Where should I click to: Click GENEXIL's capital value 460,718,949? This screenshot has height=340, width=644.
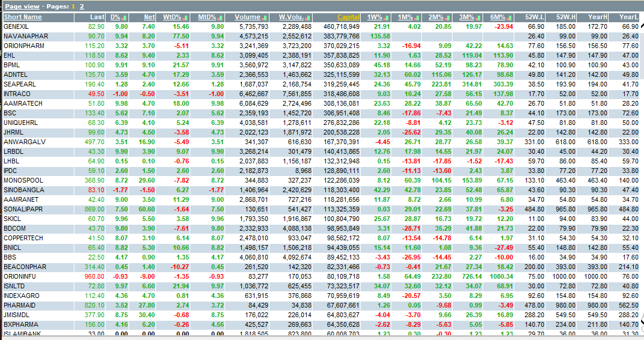[x=342, y=26]
